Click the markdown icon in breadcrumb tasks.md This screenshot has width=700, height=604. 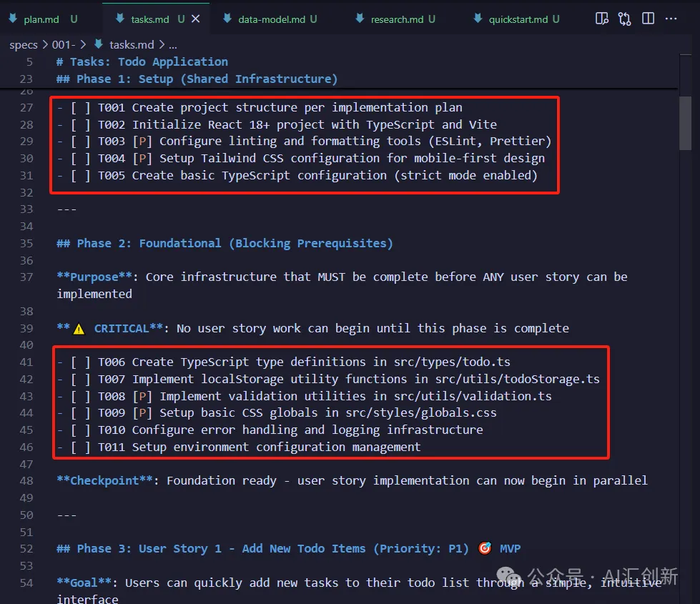point(99,45)
